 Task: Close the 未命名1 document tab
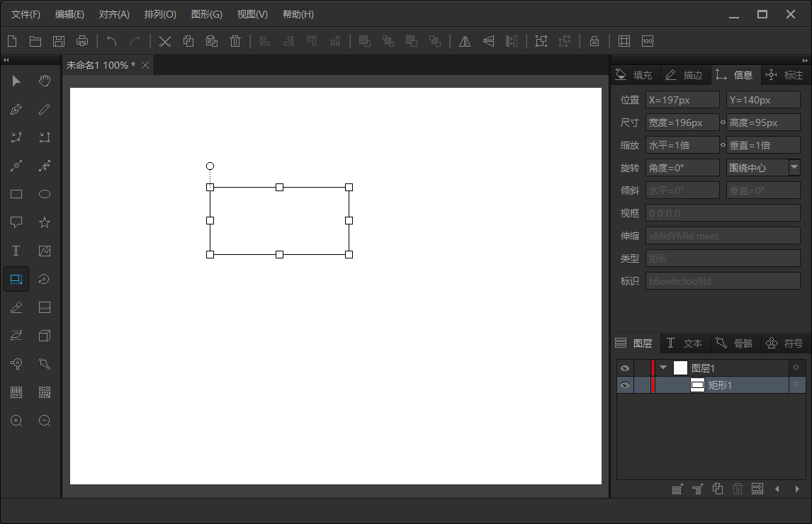pyautogui.click(x=145, y=65)
